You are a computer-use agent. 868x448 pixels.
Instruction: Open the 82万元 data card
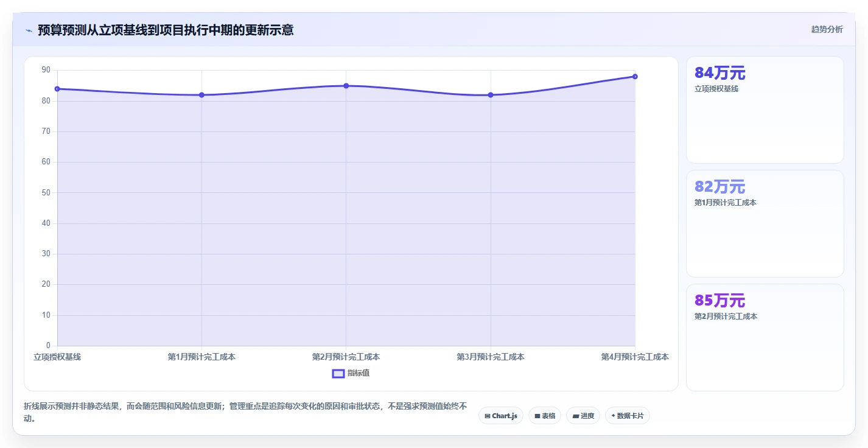tap(765, 223)
